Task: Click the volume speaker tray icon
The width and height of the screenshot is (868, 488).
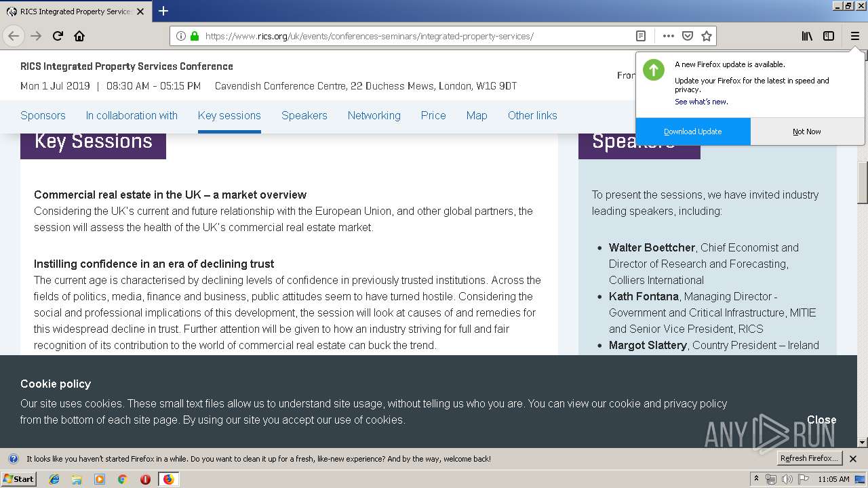Action: point(787,479)
